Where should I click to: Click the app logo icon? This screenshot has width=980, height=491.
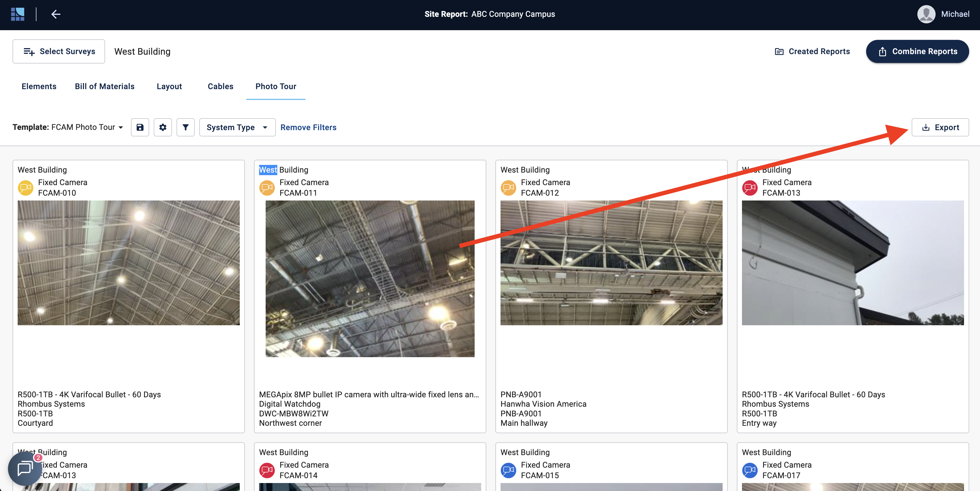pos(17,14)
